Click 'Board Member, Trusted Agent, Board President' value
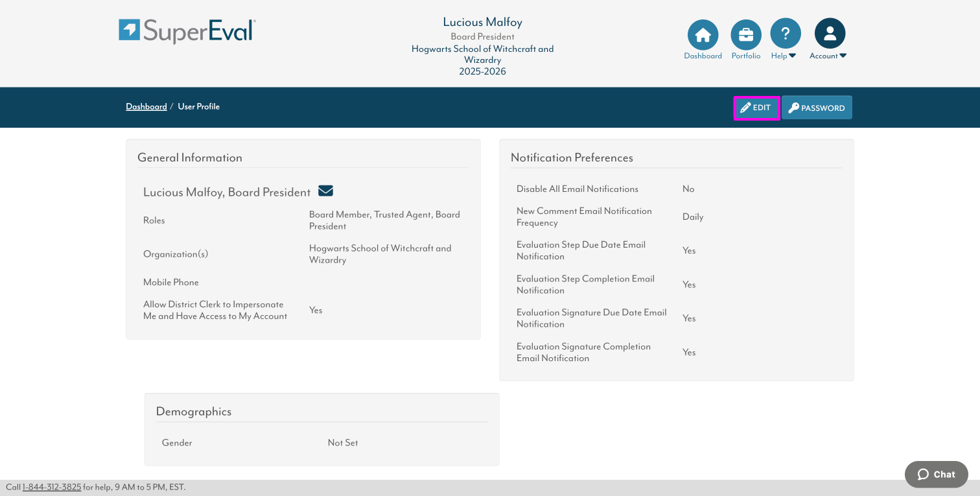The image size is (980, 496). 384,220
